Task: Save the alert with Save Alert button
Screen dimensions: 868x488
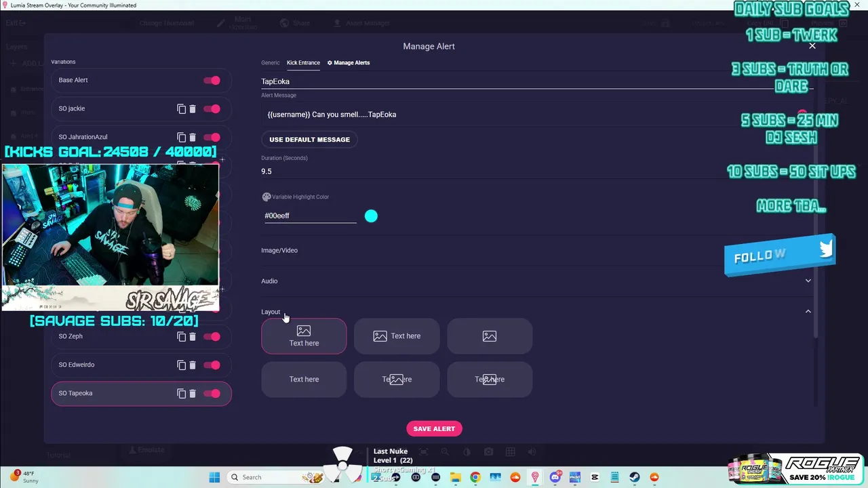Action: point(434,428)
